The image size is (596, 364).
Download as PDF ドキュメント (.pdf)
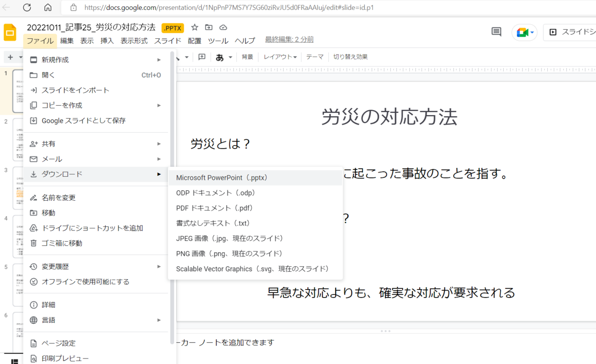click(x=255, y=208)
